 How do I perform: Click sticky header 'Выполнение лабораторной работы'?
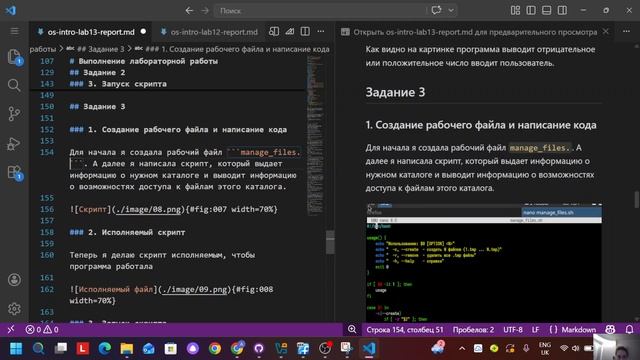144,61
